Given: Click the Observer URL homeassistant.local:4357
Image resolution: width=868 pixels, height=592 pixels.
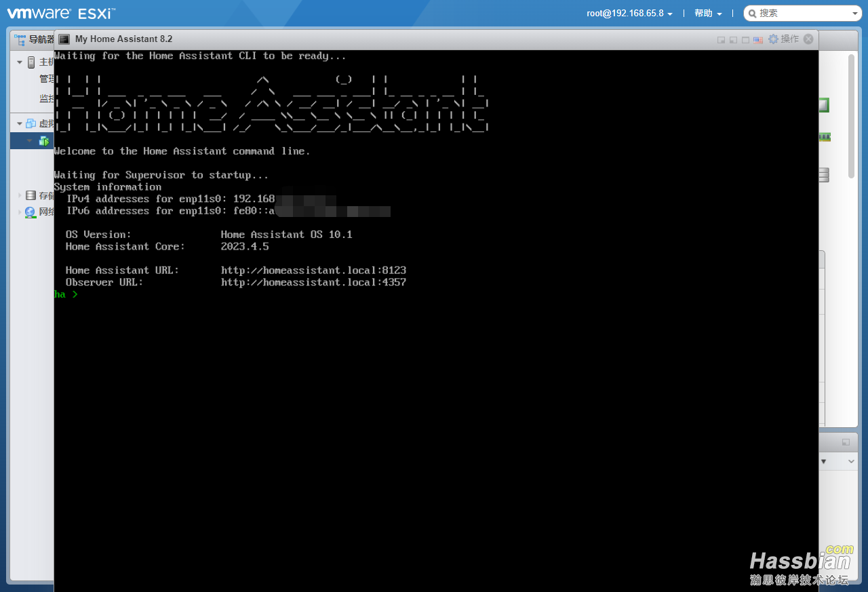Looking at the screenshot, I should pos(313,282).
